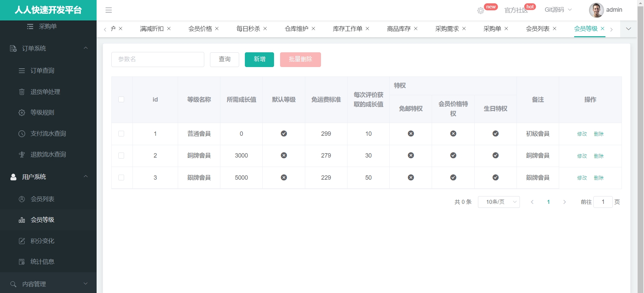Open 统计信息 in the sidebar
644x293 pixels.
(x=48, y=262)
